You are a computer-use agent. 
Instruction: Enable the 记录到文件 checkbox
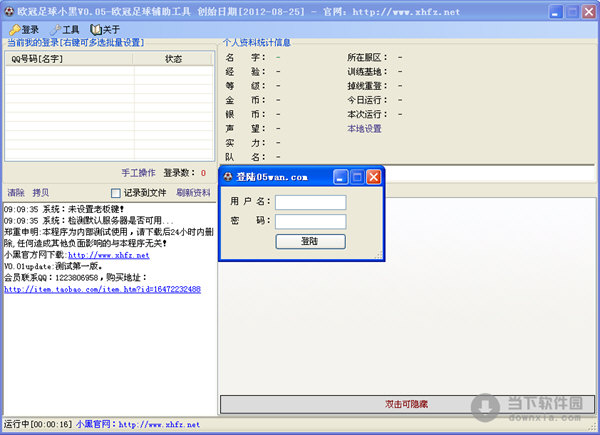coord(116,193)
